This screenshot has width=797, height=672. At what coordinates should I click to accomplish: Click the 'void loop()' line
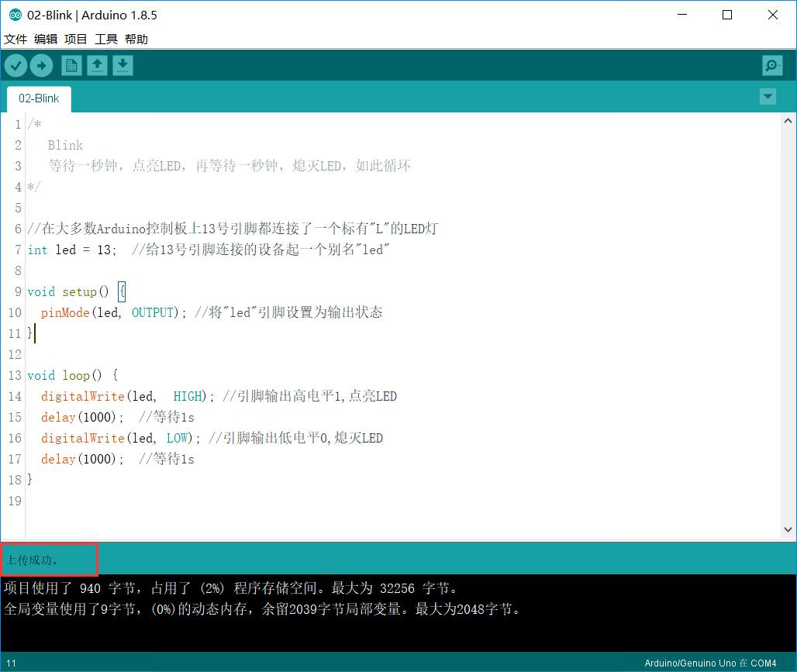pyautogui.click(x=73, y=376)
